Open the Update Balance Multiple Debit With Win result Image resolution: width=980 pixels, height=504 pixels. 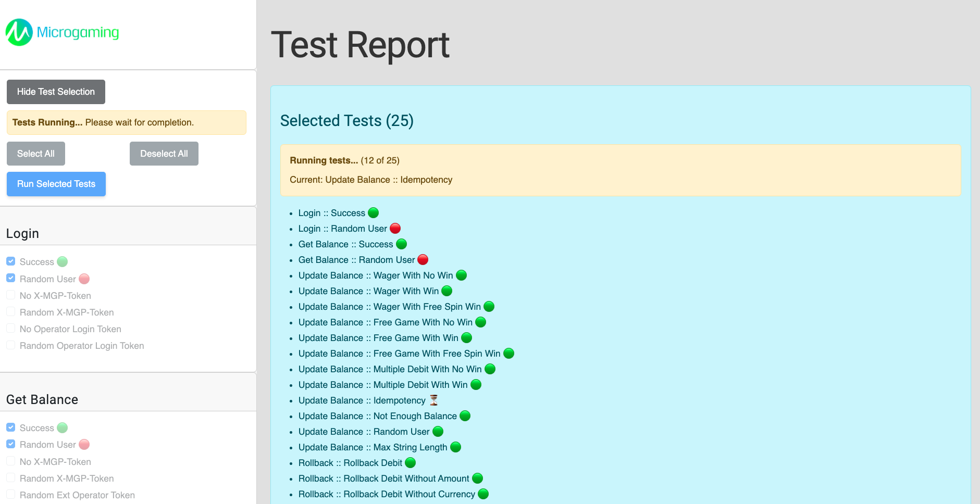(383, 385)
